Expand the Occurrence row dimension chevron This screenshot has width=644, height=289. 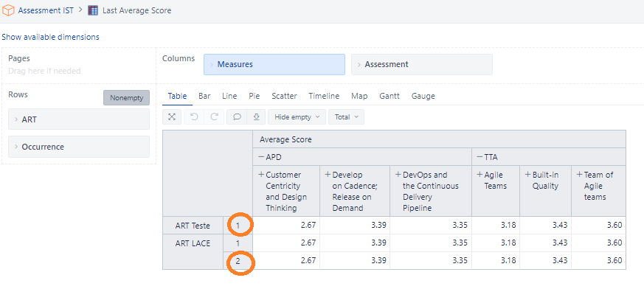(x=16, y=147)
